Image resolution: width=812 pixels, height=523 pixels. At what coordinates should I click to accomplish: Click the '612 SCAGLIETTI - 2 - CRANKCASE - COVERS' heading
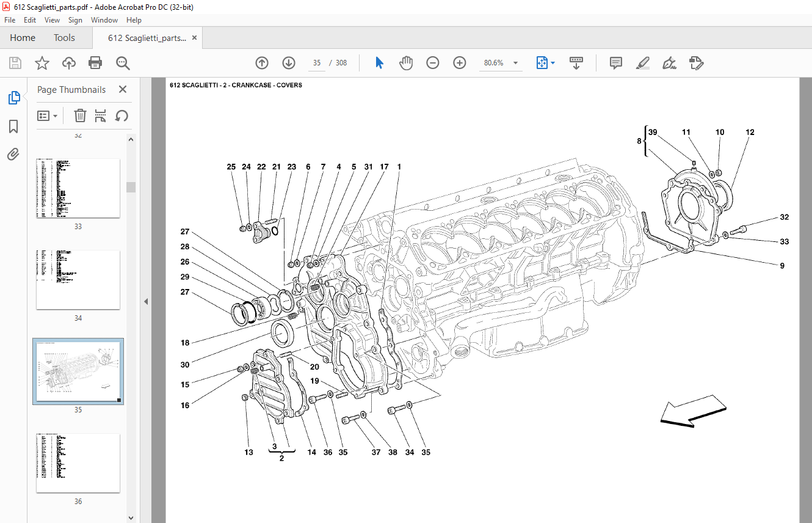236,86
